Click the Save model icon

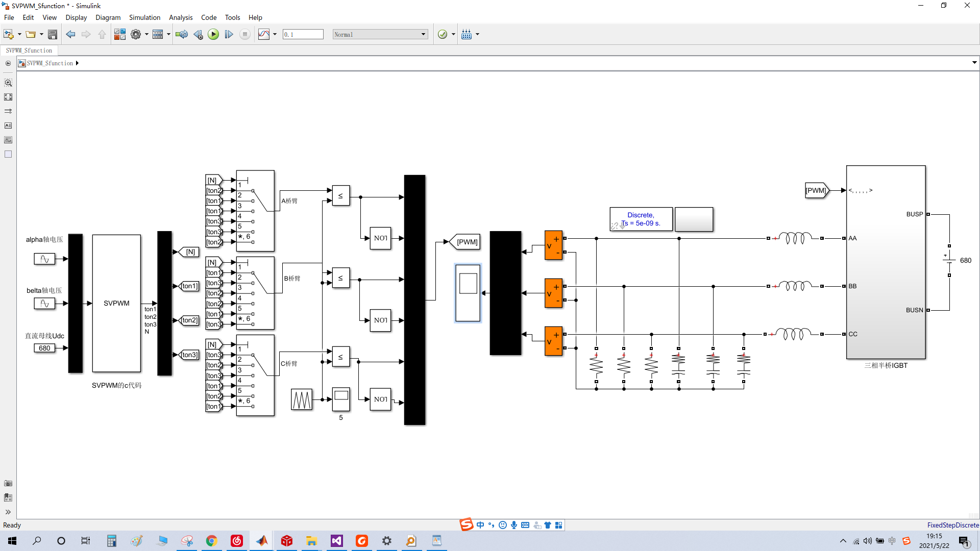point(53,34)
